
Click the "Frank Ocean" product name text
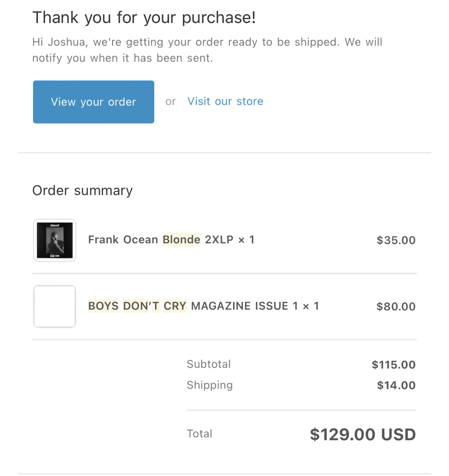point(123,240)
